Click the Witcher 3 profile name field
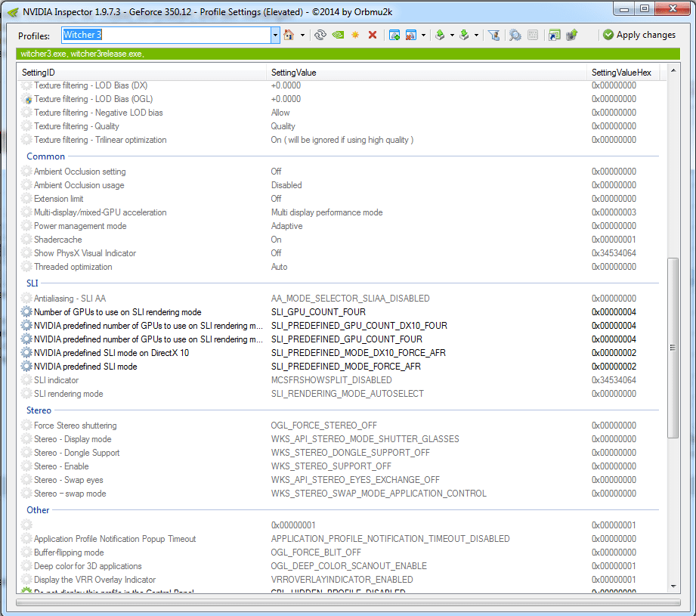696x616 pixels. 166,35
